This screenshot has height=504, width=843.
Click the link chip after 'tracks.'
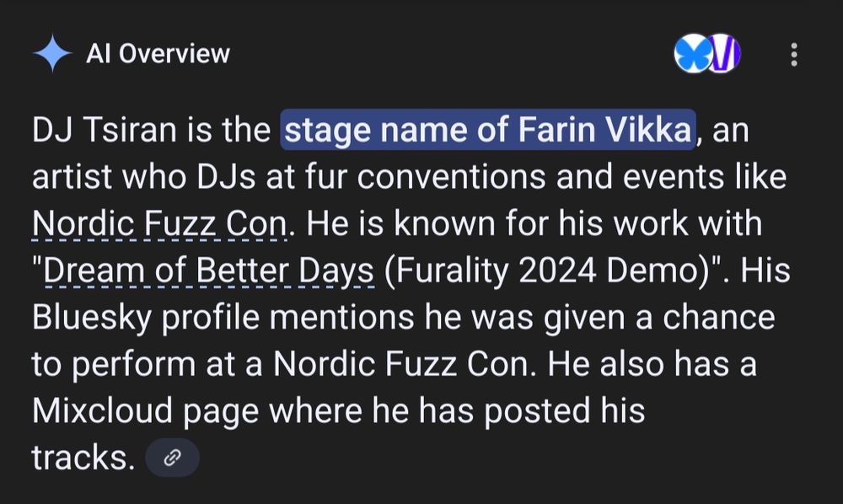[x=172, y=458]
